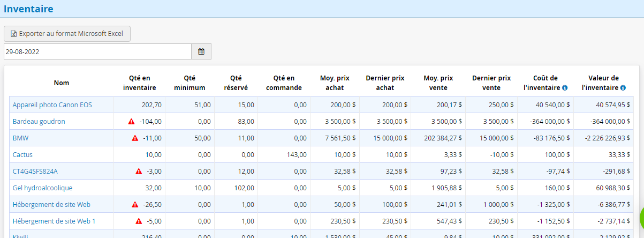Click info icon beside Valeur de l'inventaire

point(623,88)
